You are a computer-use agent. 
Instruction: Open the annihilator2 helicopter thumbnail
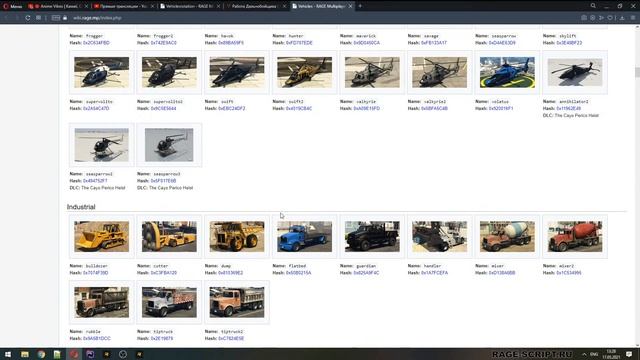pyautogui.click(x=575, y=72)
